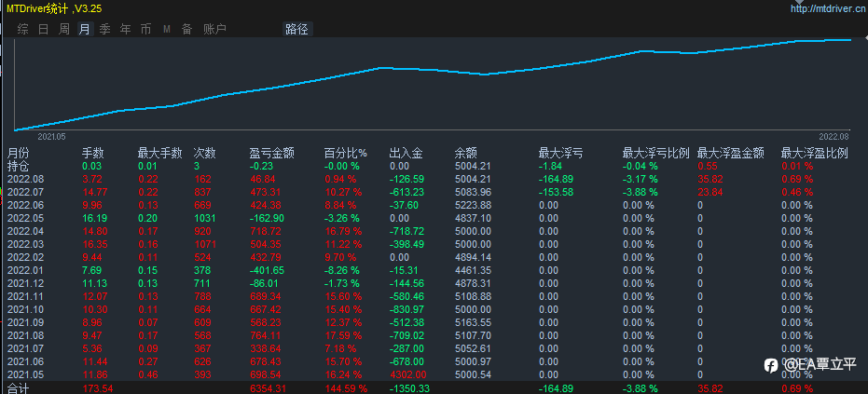Click the 路径 path button
868x394 pixels.
point(297,29)
